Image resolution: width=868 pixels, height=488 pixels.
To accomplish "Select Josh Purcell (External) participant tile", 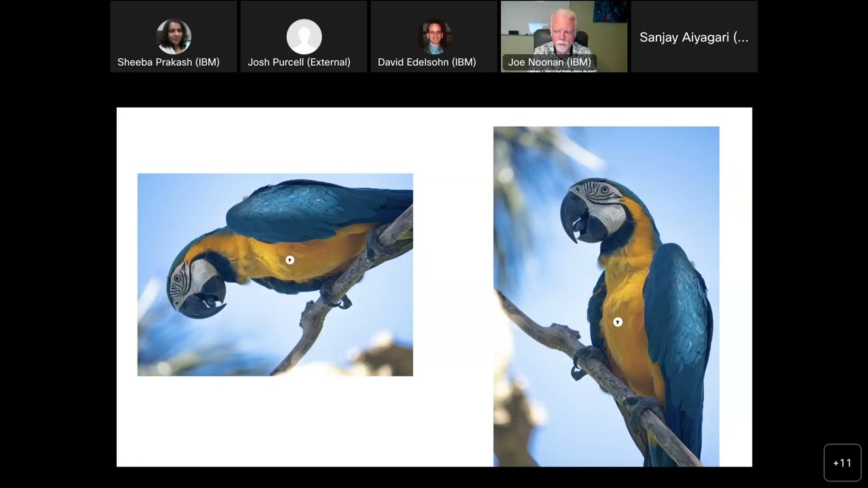I will [304, 37].
